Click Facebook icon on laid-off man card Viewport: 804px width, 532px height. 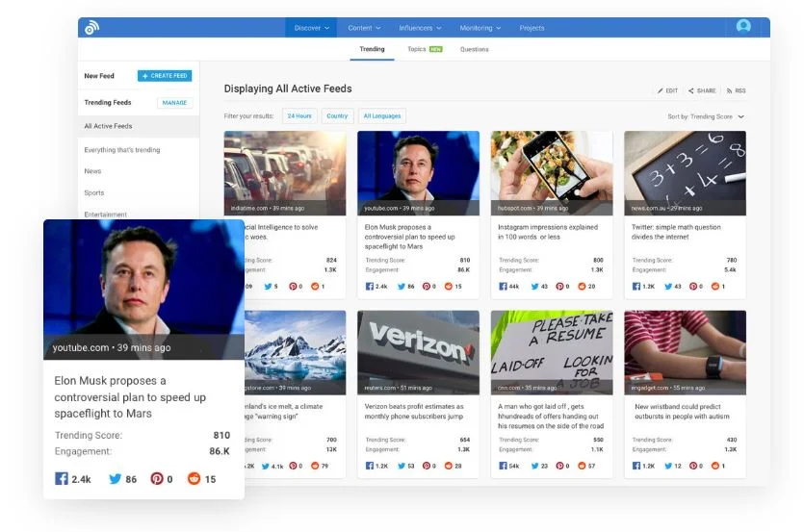503,466
